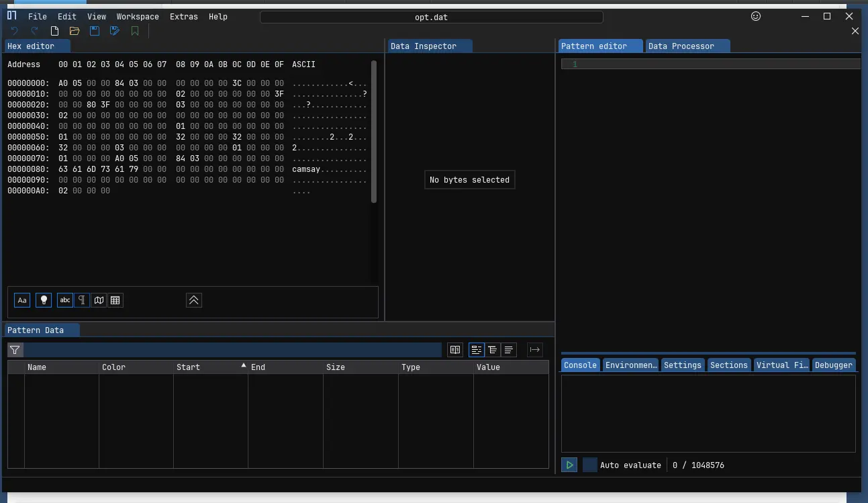
Task: Click the table grid columns icon
Action: point(115,300)
